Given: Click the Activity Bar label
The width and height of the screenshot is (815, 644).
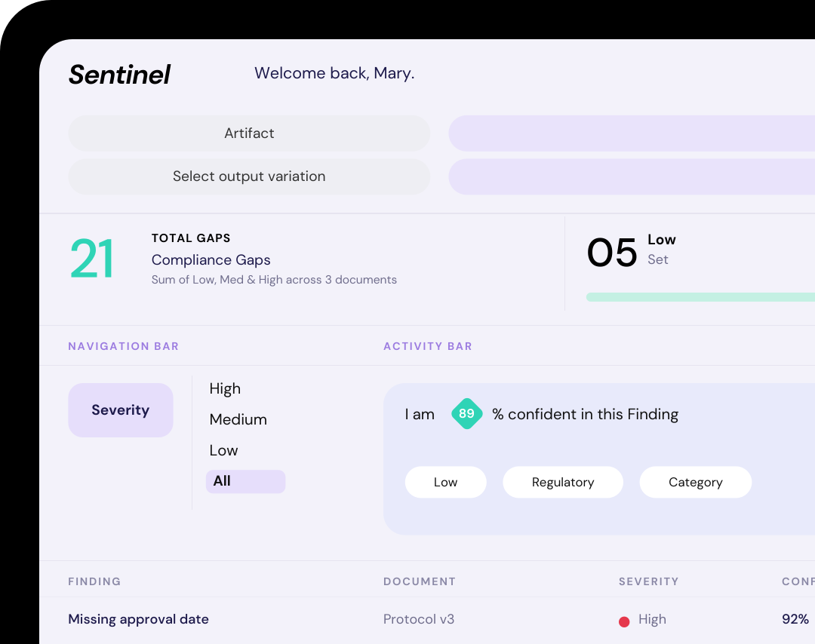Looking at the screenshot, I should point(428,346).
